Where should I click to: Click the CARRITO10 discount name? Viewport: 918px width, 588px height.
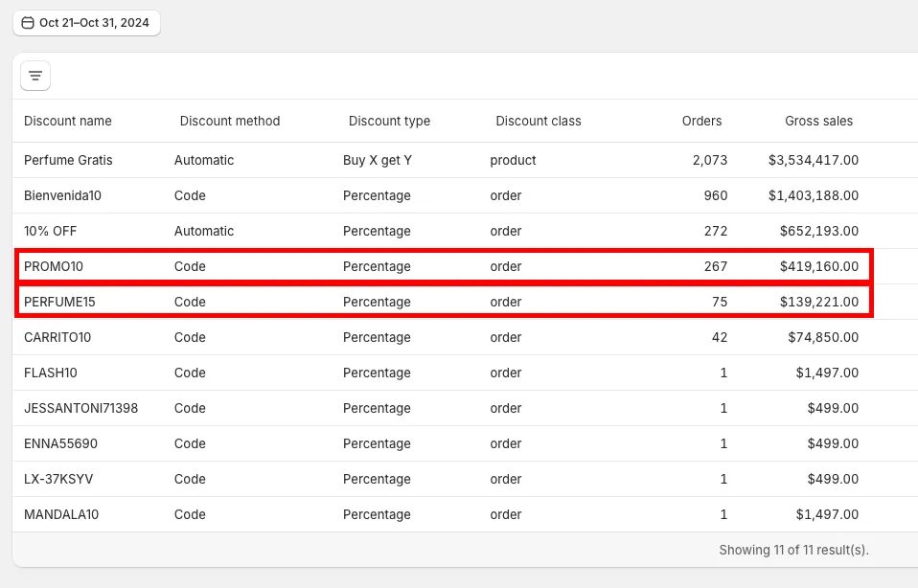57,337
